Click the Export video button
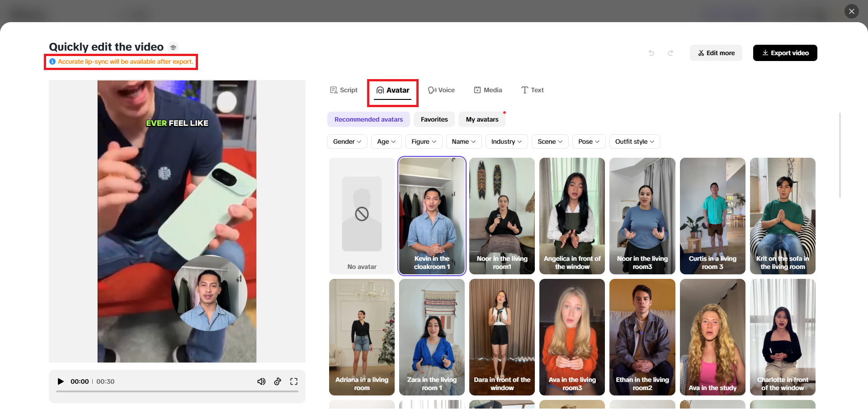 785,53
